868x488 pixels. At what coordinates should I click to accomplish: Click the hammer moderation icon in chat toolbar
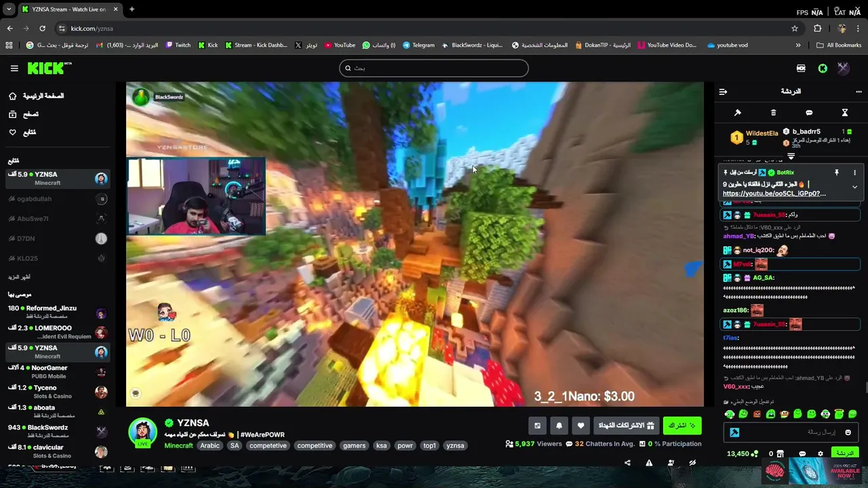[738, 113]
